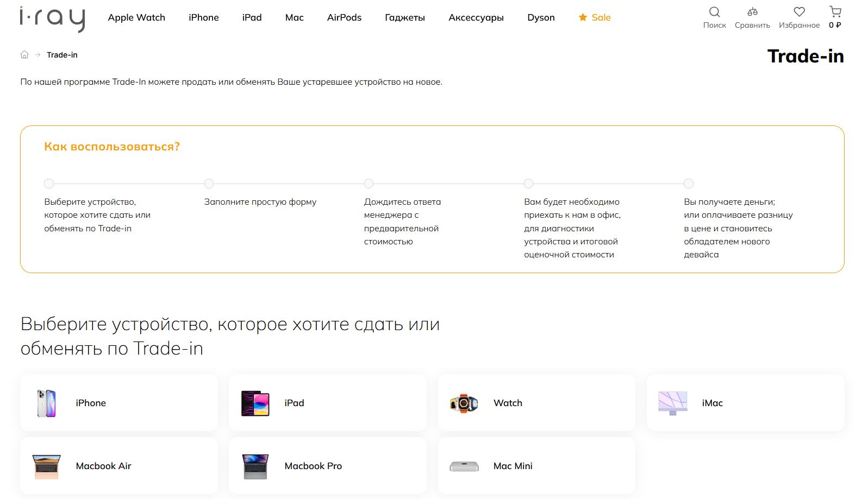
Task: Choose Macbook Air label for trade-in
Action: (x=103, y=466)
